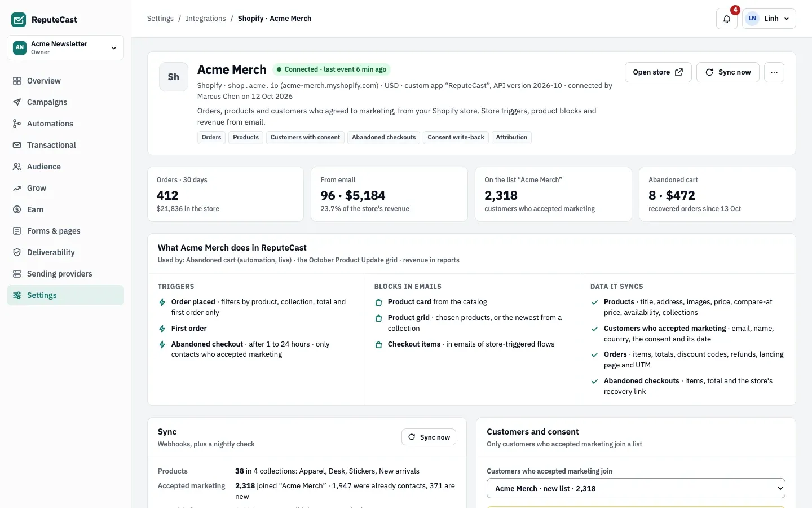The image size is (812, 508).
Task: Go back to Settings breadcrumb
Action: (x=160, y=19)
